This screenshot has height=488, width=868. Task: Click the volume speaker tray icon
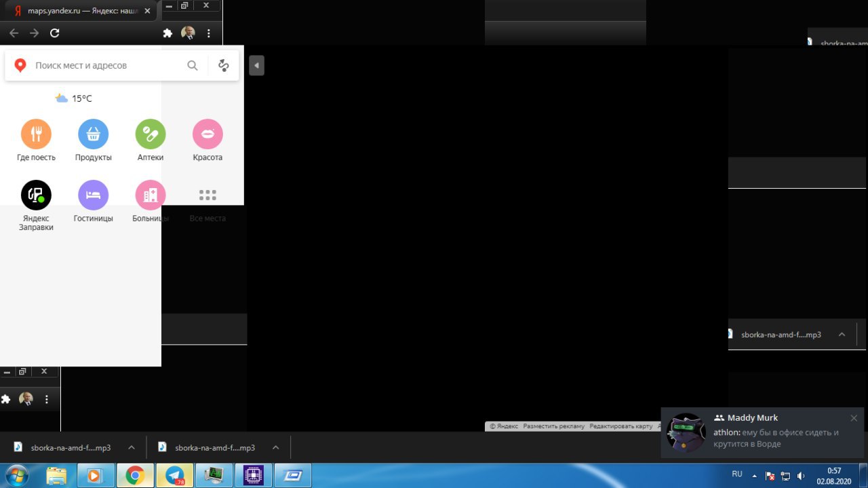pyautogui.click(x=801, y=476)
